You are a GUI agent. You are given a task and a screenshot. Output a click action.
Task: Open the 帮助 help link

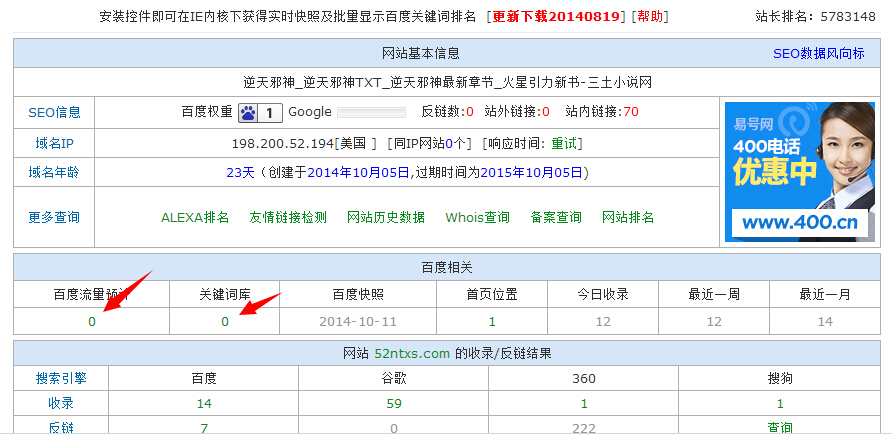[x=650, y=16]
